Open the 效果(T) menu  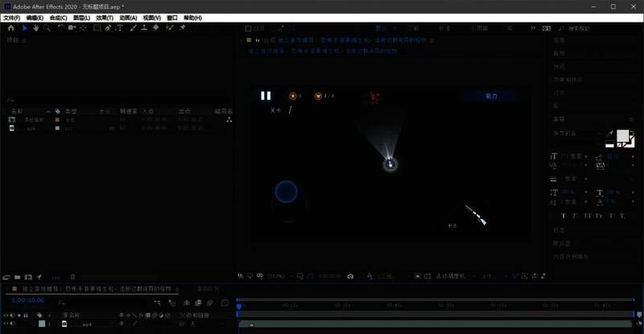105,17
